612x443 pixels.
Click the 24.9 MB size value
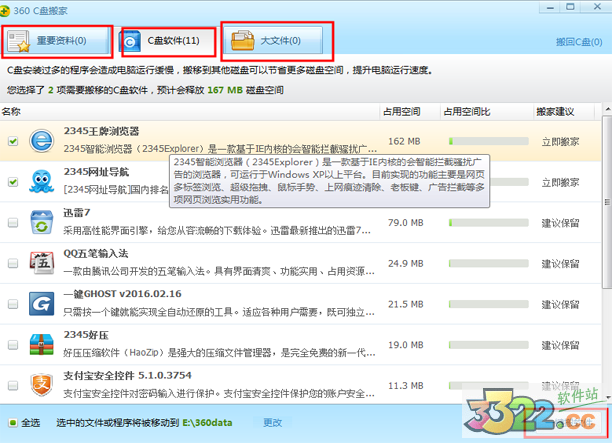tap(406, 263)
